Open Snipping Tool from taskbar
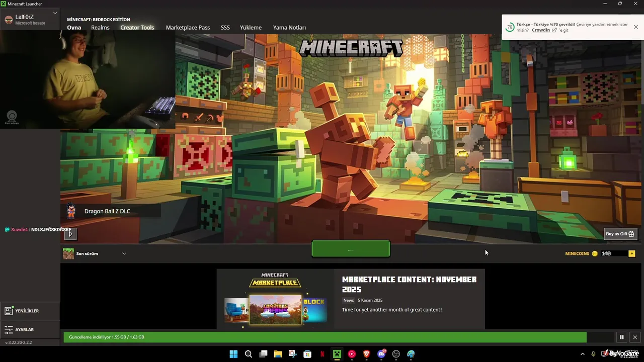This screenshot has width=644, height=362. [x=292, y=354]
